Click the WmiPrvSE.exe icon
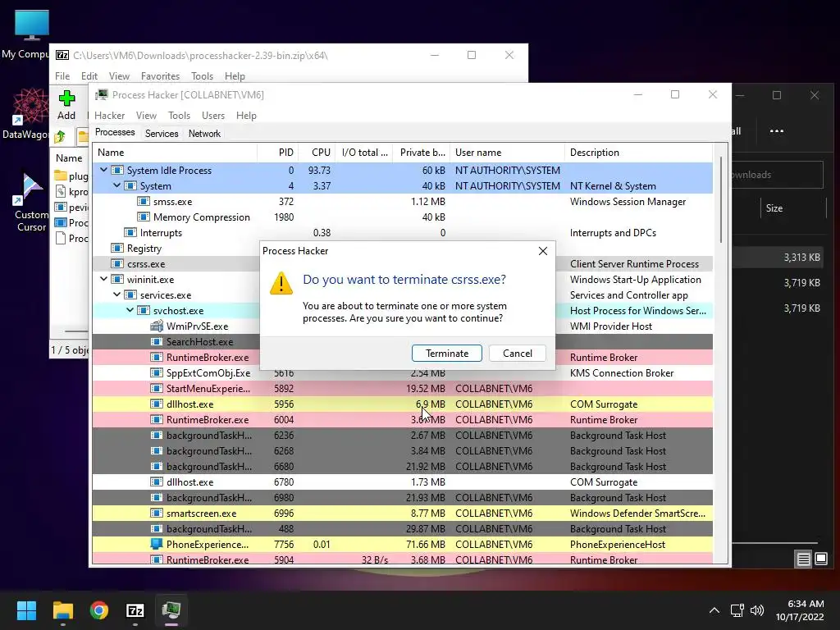Image resolution: width=840 pixels, height=630 pixels. (x=157, y=326)
